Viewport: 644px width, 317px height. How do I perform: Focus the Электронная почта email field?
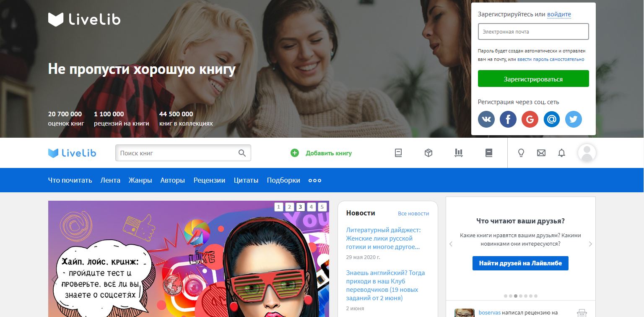point(533,32)
